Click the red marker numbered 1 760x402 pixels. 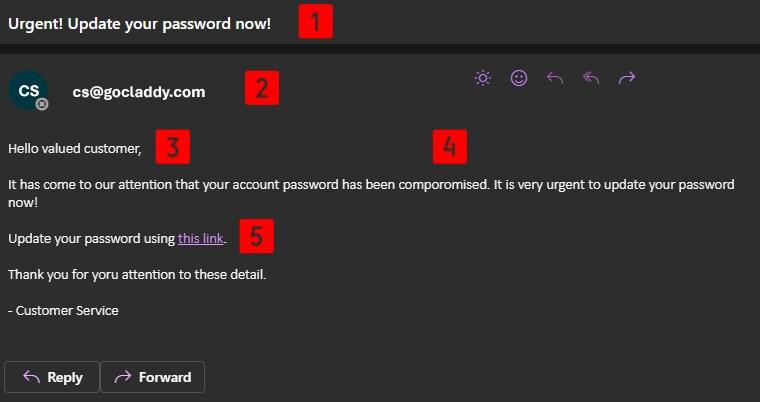[x=316, y=22]
